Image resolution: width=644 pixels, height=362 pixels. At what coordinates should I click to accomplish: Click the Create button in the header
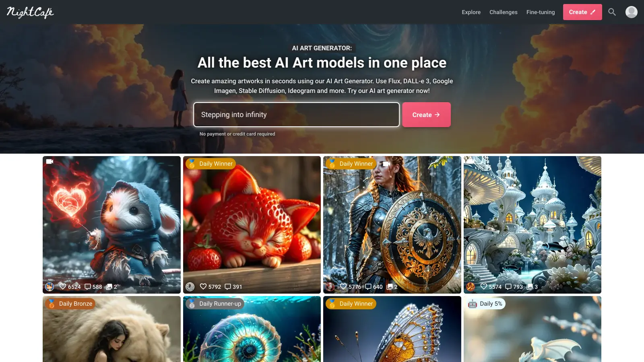[x=582, y=12]
